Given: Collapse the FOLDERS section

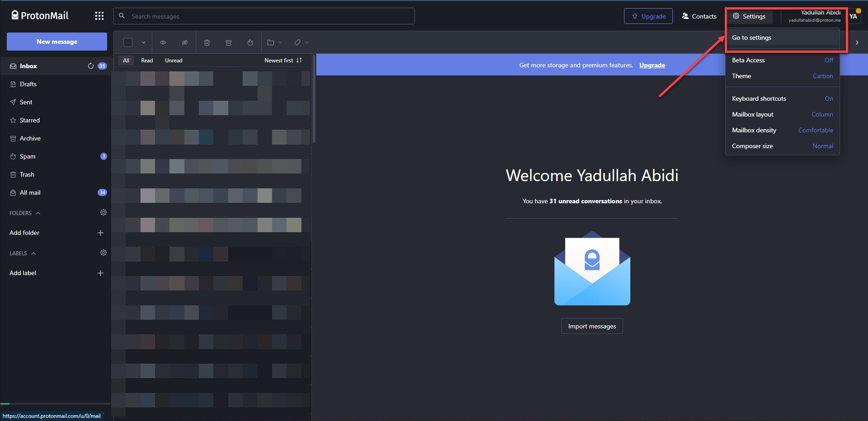Looking at the screenshot, I should point(25,213).
